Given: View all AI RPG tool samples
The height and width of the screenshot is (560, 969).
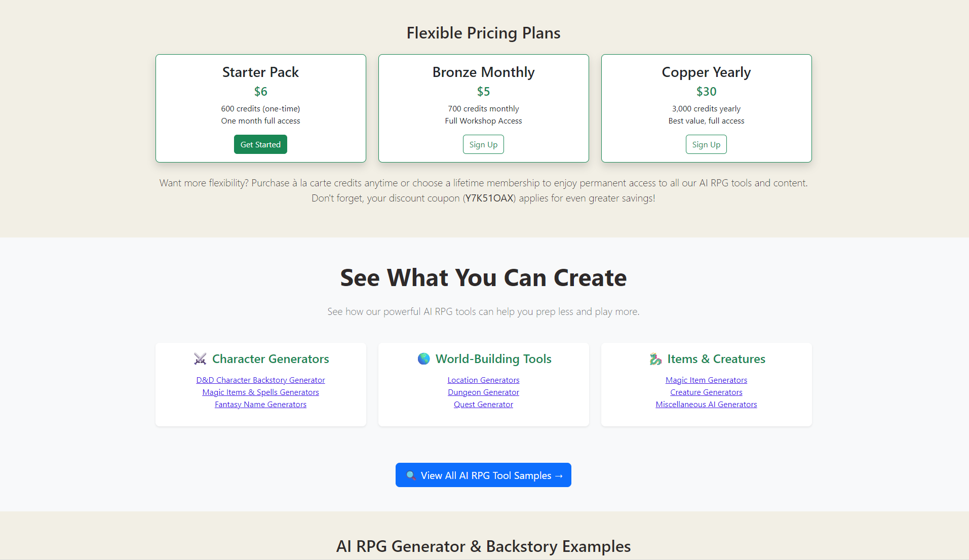Looking at the screenshot, I should 483,475.
